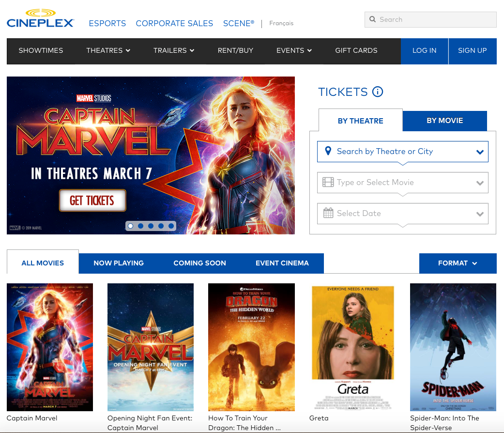Open Search by Theatre or City dropdown
The image size is (504, 433).
[403, 152]
